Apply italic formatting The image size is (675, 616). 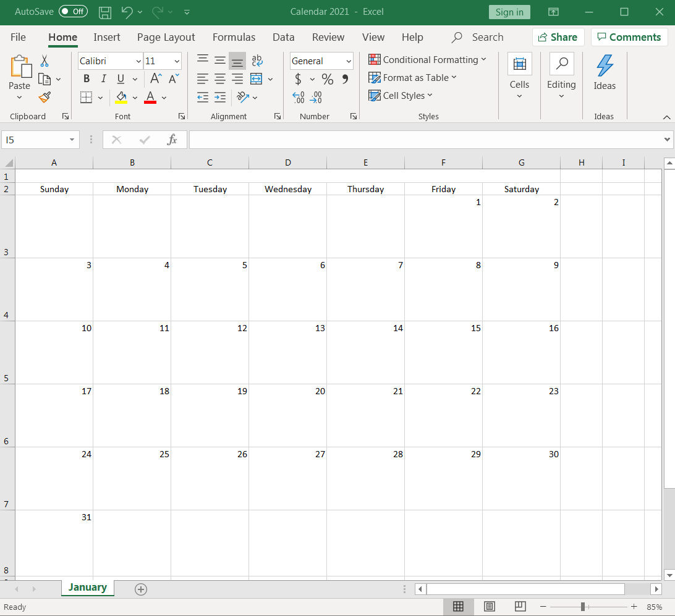pyautogui.click(x=103, y=79)
